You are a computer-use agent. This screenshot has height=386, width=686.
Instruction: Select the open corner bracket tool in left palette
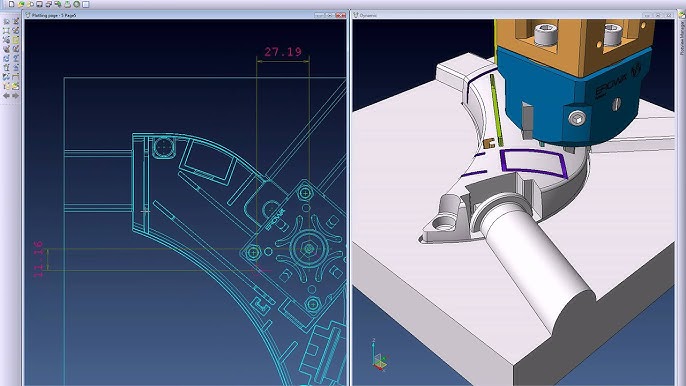15,77
